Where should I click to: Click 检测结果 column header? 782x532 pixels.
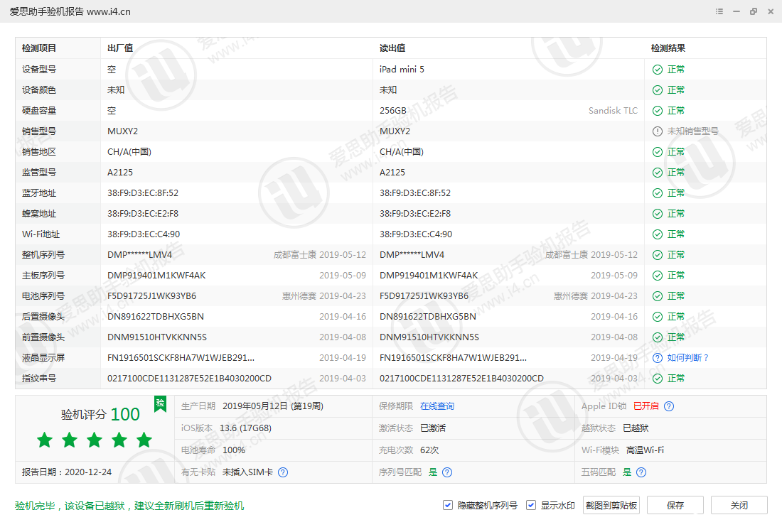click(x=668, y=48)
